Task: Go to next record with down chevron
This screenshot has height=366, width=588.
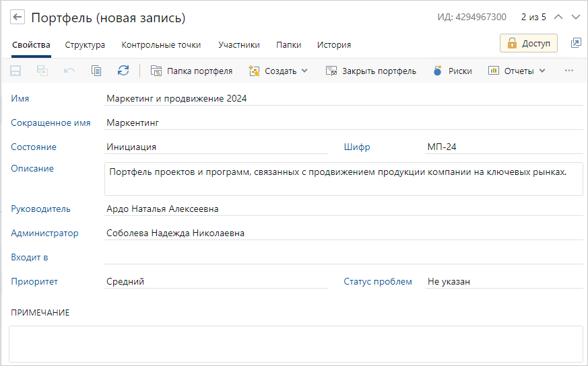Action: [575, 17]
